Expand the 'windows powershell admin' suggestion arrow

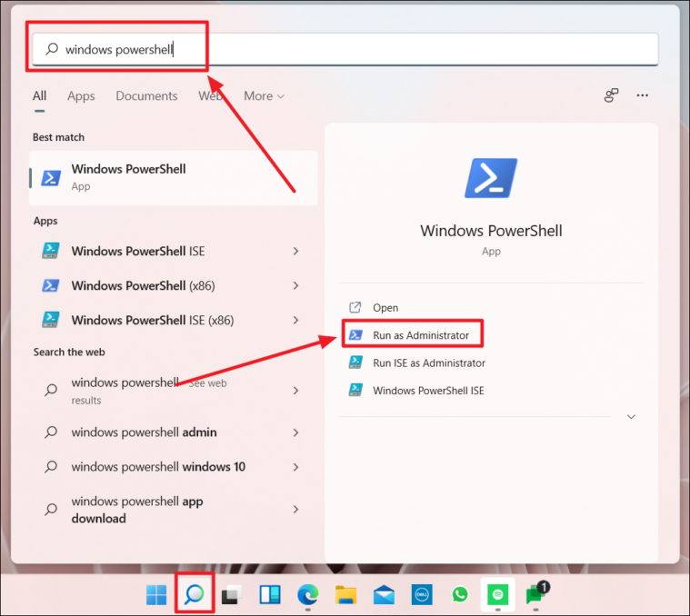click(295, 432)
